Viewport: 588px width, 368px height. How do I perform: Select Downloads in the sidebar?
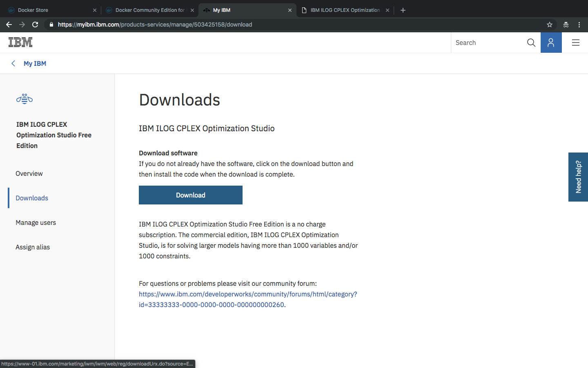(32, 198)
